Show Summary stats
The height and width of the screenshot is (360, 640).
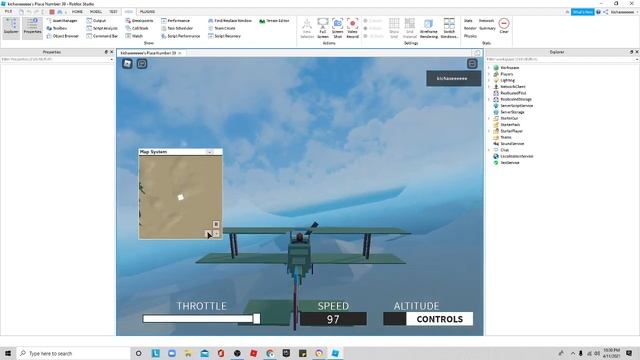pyautogui.click(x=487, y=28)
